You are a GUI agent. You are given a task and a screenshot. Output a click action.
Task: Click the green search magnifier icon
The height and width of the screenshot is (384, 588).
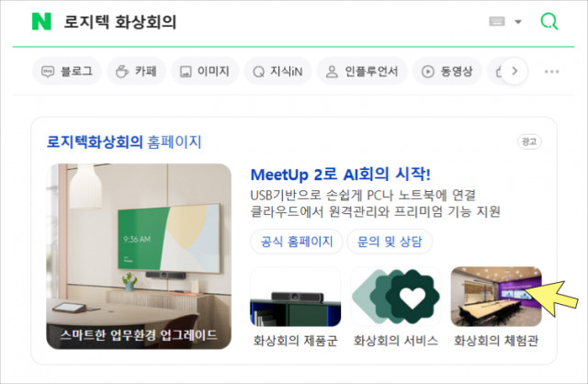[549, 21]
